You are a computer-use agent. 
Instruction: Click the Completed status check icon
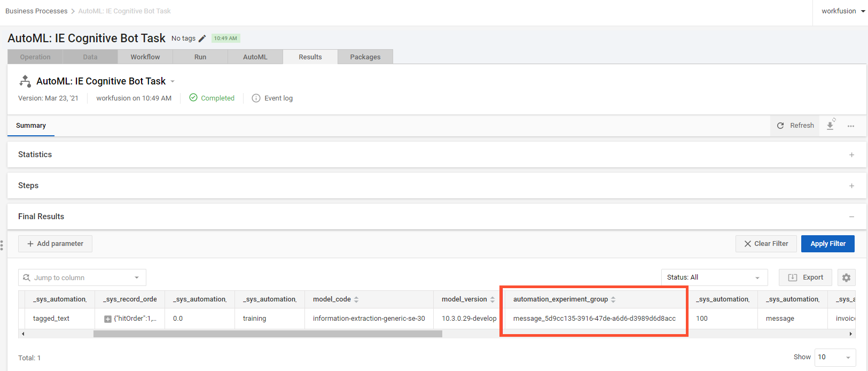click(x=193, y=98)
